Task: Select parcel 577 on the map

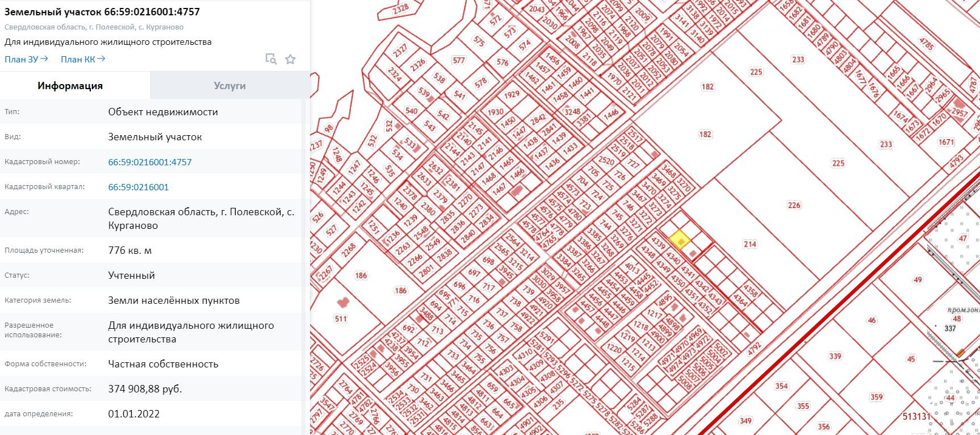Action: pos(459,60)
